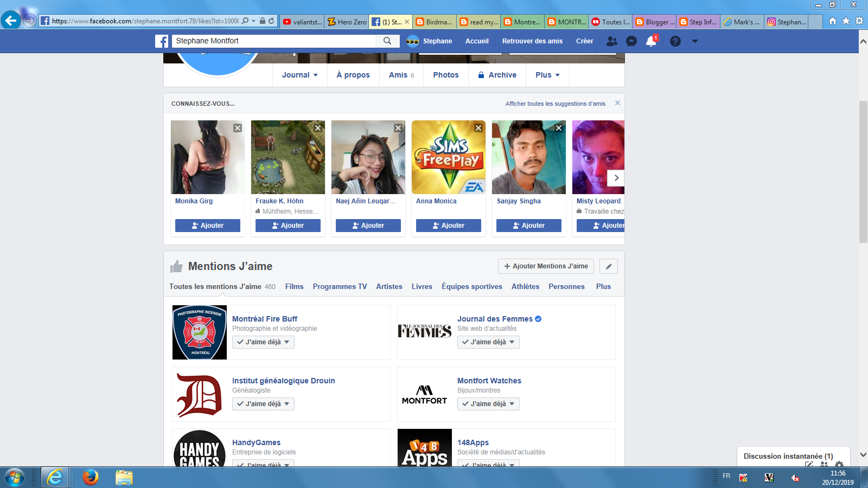Open address bar search dropdown arrow
Viewport: 868px width, 488px height.
[253, 21]
